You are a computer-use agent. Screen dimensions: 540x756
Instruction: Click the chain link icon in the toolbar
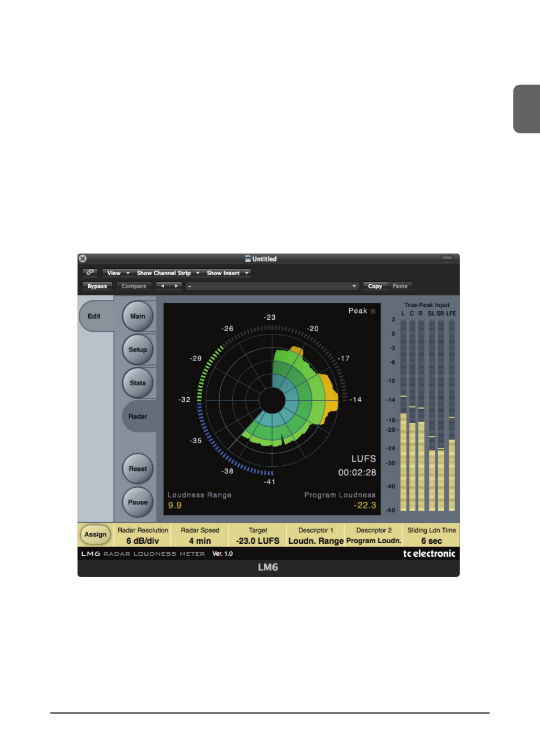90,273
